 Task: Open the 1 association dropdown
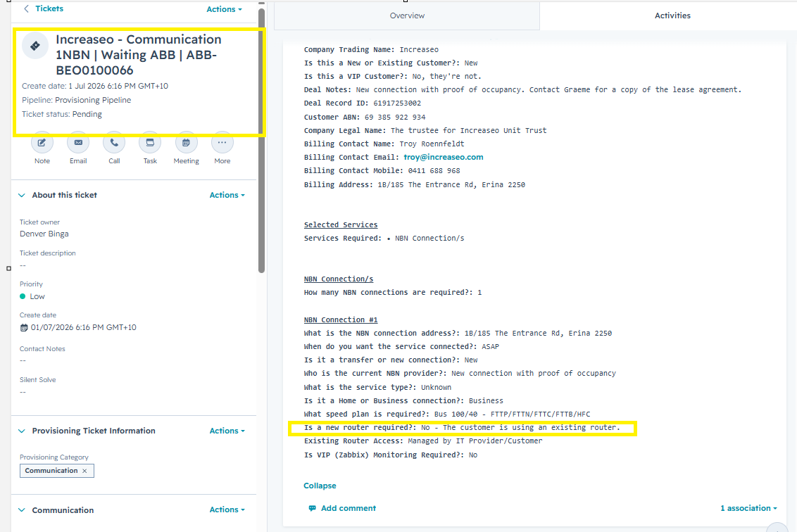tap(748, 508)
